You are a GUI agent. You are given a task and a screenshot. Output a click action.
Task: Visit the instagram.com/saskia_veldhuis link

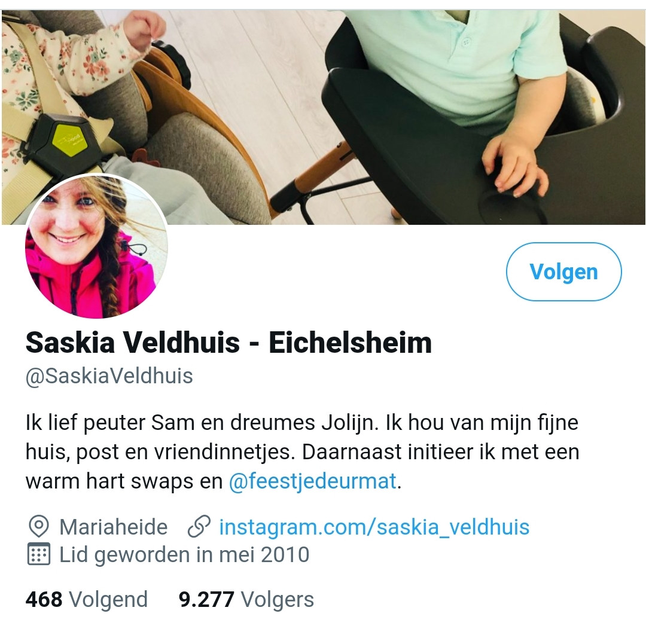tap(374, 527)
